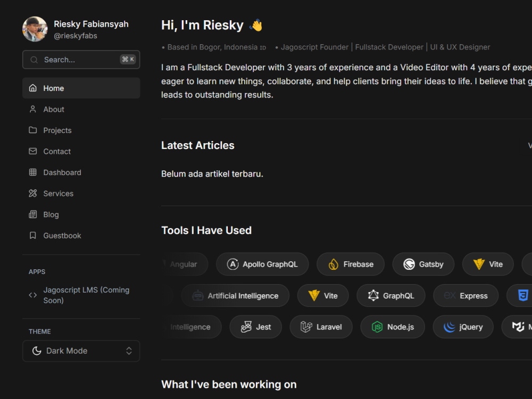Image resolution: width=532 pixels, height=399 pixels.
Task: Open the Blog page
Action: tap(81, 214)
